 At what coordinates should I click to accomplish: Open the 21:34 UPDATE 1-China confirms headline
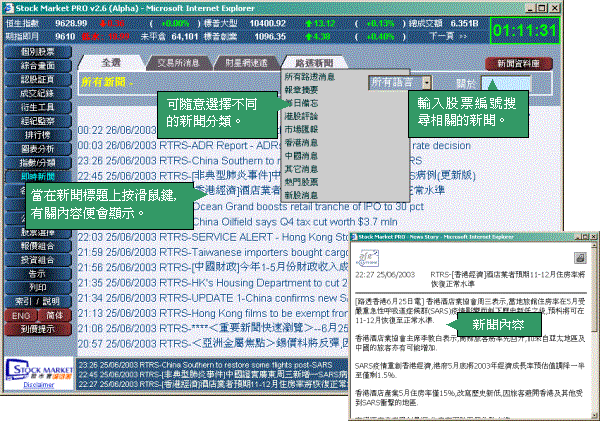[214, 298]
